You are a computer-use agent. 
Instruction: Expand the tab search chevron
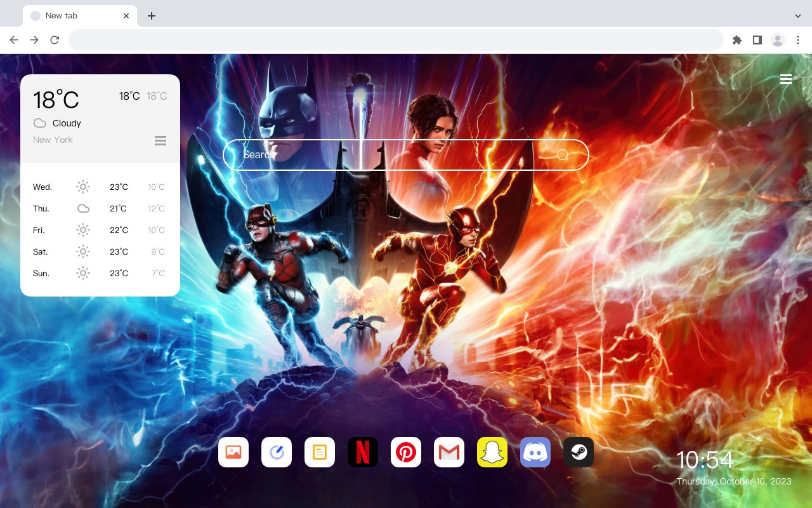[x=798, y=15]
